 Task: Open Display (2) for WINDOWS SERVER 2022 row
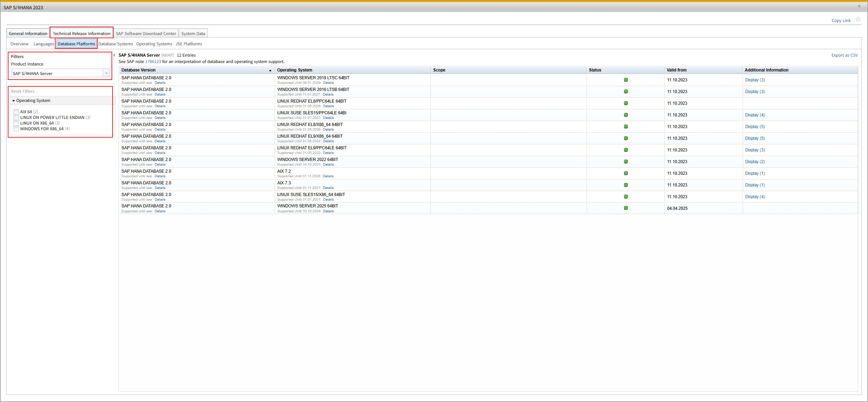click(x=755, y=162)
